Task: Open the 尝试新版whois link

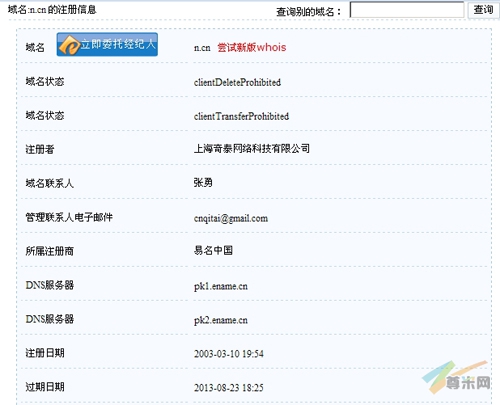Action: click(252, 47)
